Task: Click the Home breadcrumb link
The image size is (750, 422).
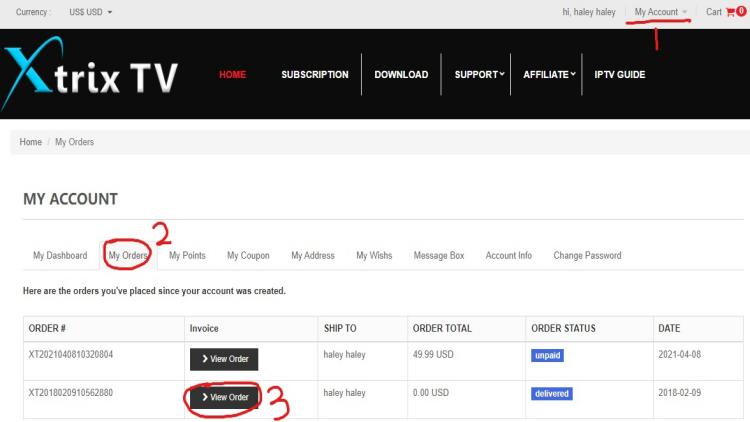Action: coord(31,142)
